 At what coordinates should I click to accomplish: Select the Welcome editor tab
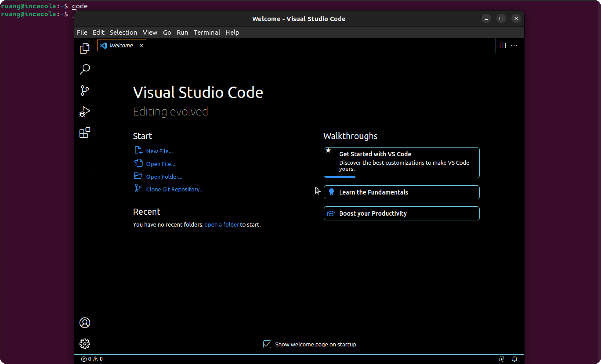pos(121,46)
